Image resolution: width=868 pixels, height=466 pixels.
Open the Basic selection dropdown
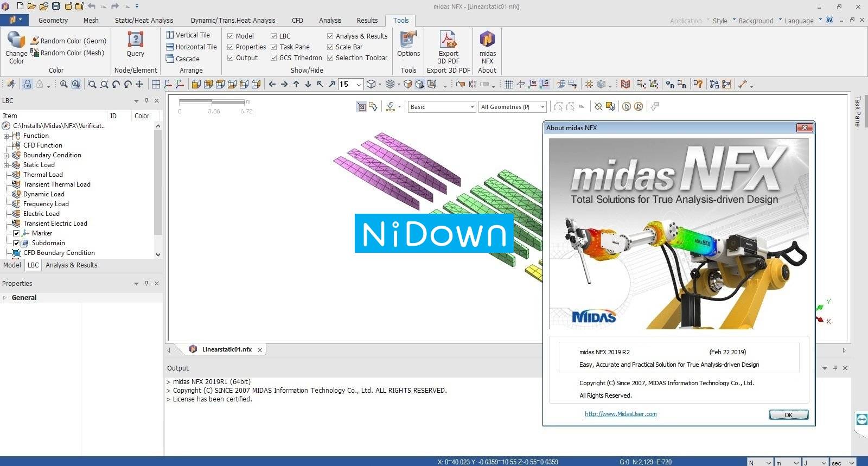[442, 107]
